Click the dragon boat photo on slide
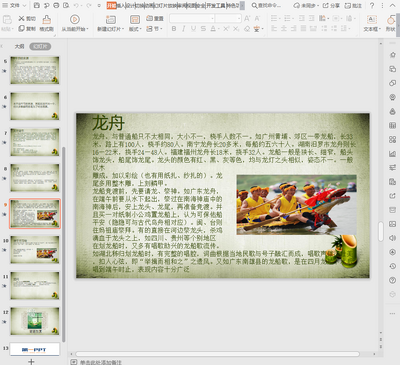 pos(296,205)
